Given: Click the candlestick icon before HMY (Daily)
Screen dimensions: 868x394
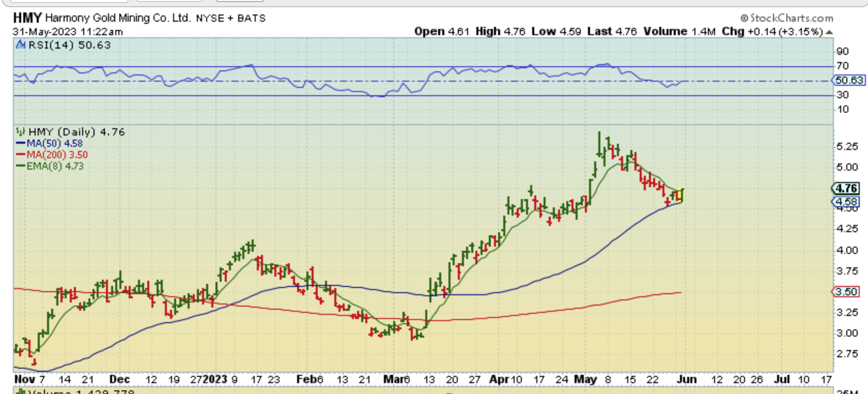Looking at the screenshot, I should pyautogui.click(x=21, y=132).
